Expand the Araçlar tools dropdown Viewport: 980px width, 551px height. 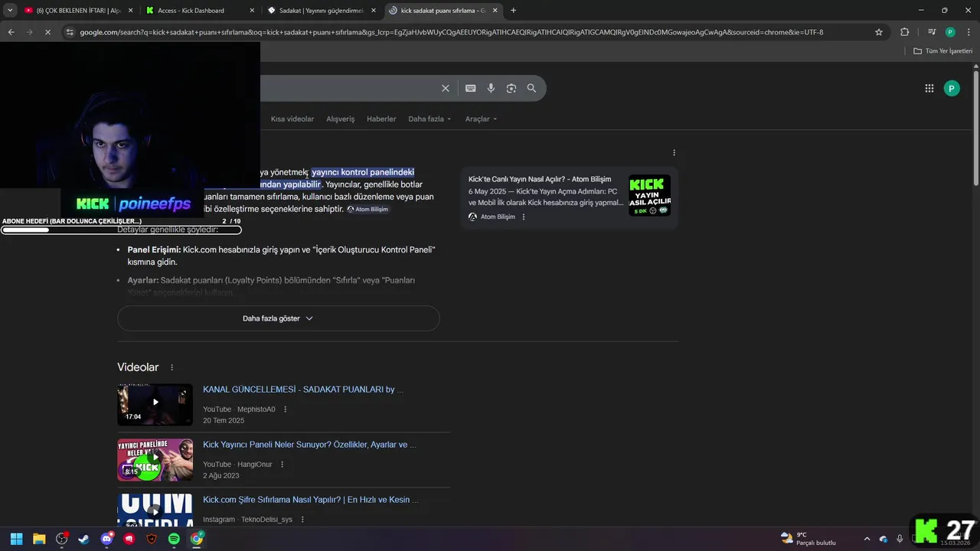[x=481, y=119]
